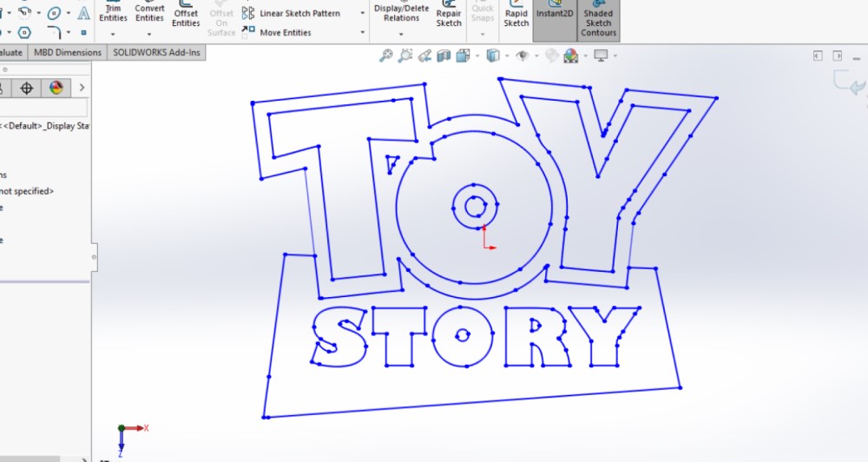The width and height of the screenshot is (868, 462).
Task: Click Repair Sketch tool
Action: [449, 15]
